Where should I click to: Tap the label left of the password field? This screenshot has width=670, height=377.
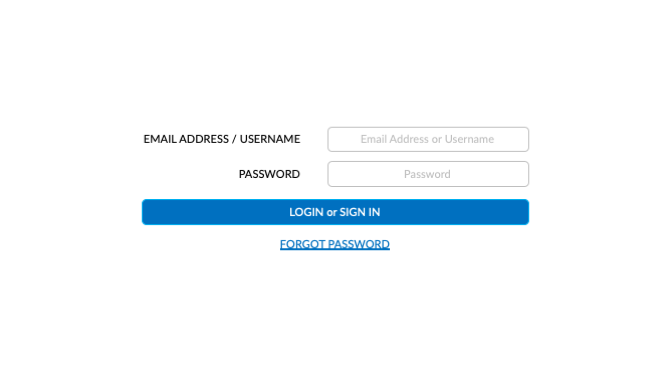tap(269, 174)
